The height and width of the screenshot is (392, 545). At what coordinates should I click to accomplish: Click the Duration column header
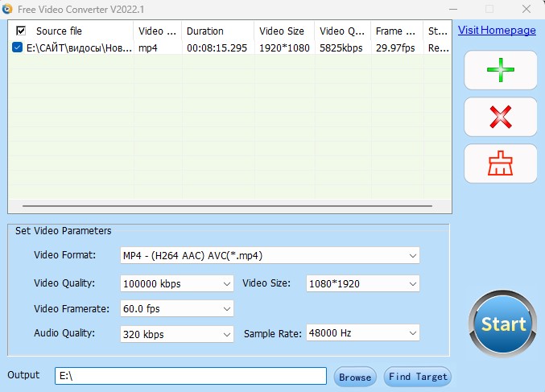pyautogui.click(x=218, y=31)
